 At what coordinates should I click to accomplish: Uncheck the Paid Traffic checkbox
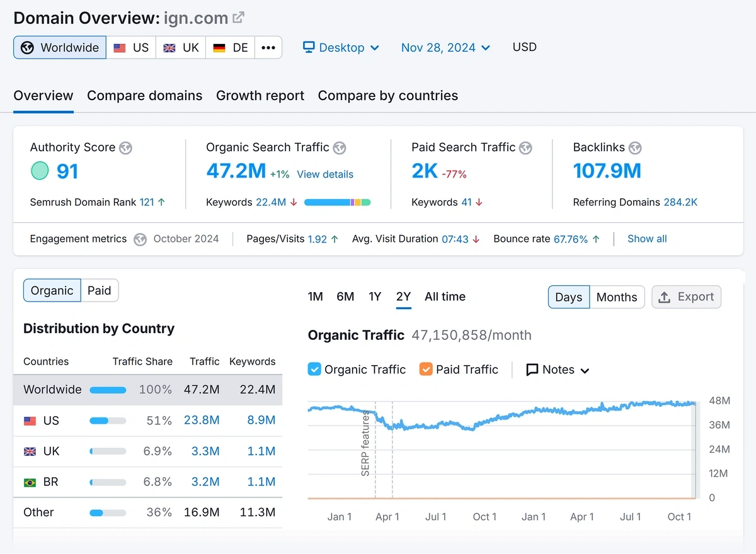click(426, 370)
